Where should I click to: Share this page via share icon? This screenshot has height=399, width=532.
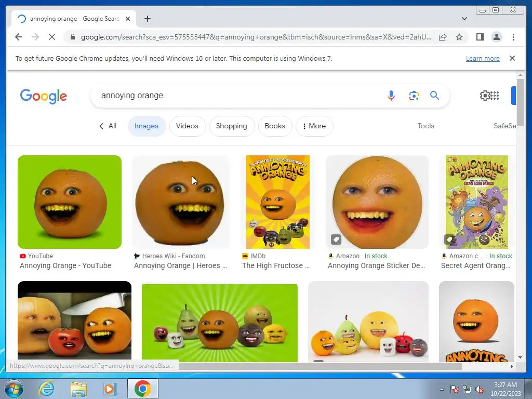click(443, 37)
